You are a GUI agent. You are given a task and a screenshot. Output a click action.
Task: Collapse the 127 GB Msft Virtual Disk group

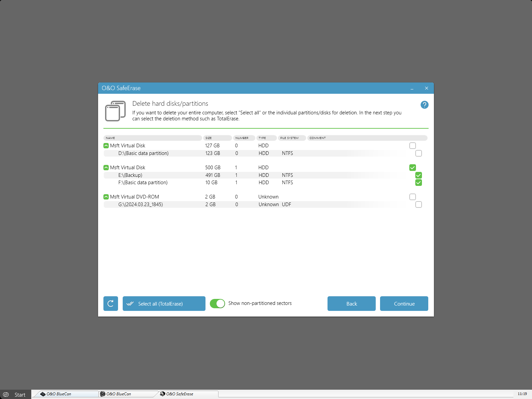(x=106, y=146)
